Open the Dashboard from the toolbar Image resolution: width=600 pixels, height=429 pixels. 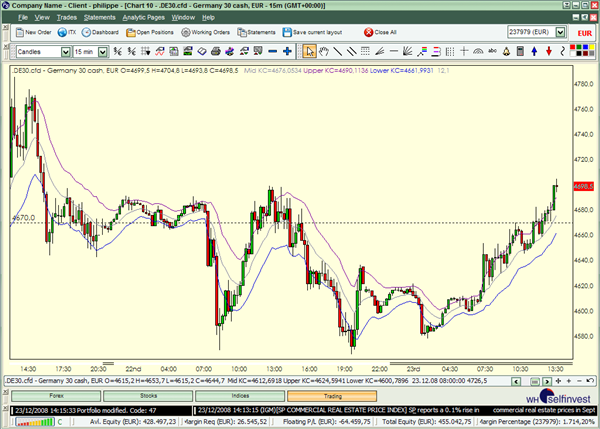click(x=100, y=33)
